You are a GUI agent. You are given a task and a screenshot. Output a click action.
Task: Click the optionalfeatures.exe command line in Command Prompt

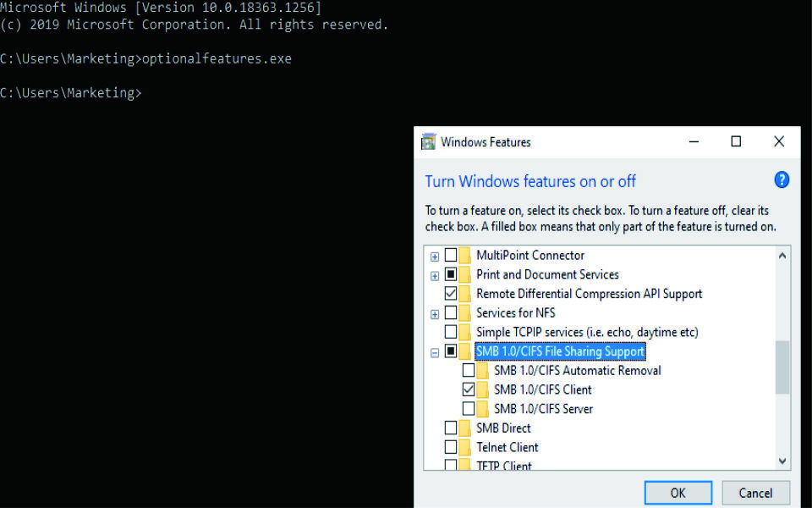[145, 58]
